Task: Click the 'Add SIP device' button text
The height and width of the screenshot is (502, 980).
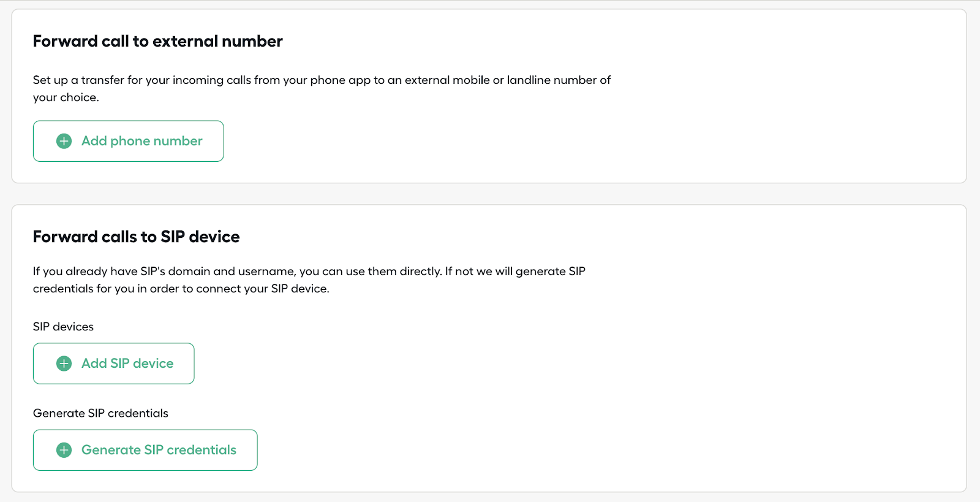Action: pos(127,363)
